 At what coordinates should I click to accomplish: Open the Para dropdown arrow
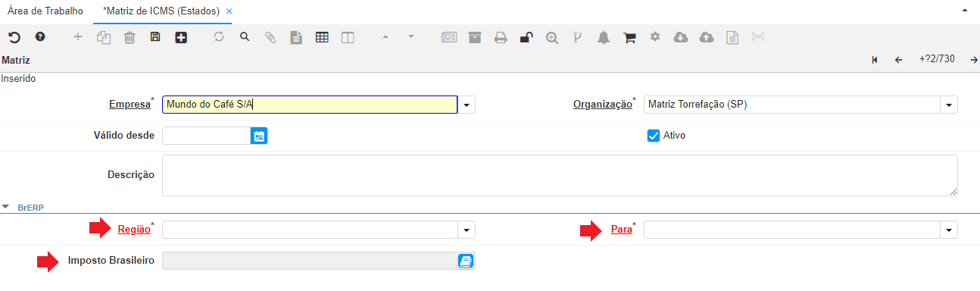coord(949,230)
